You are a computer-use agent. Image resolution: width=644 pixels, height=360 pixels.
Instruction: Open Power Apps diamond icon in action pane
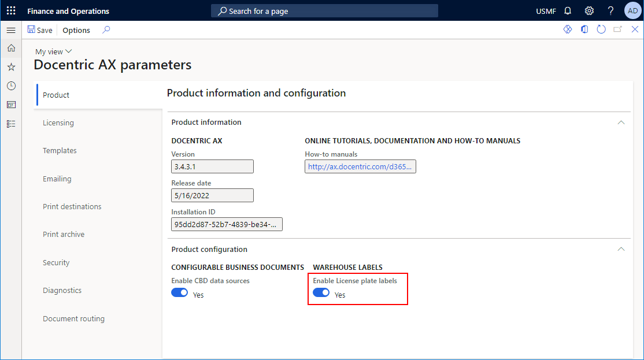(568, 29)
